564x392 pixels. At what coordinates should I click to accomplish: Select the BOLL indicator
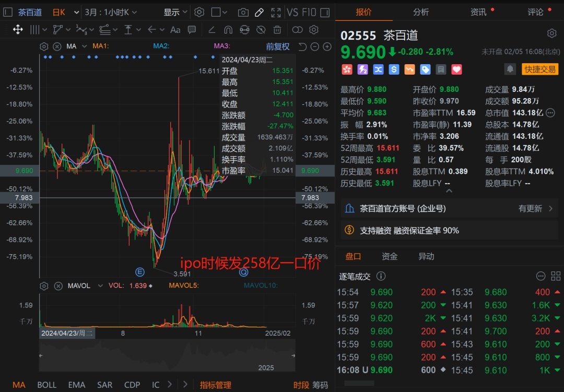pos(46,385)
